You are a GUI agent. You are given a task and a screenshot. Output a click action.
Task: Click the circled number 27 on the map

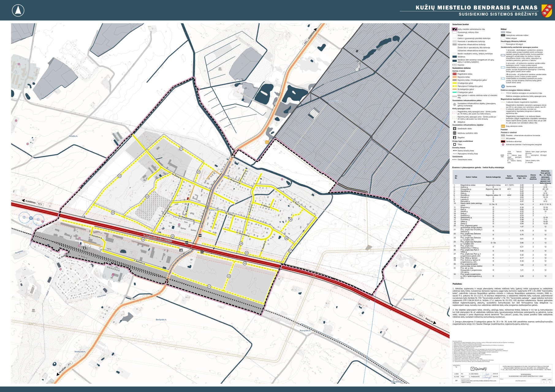point(290,251)
